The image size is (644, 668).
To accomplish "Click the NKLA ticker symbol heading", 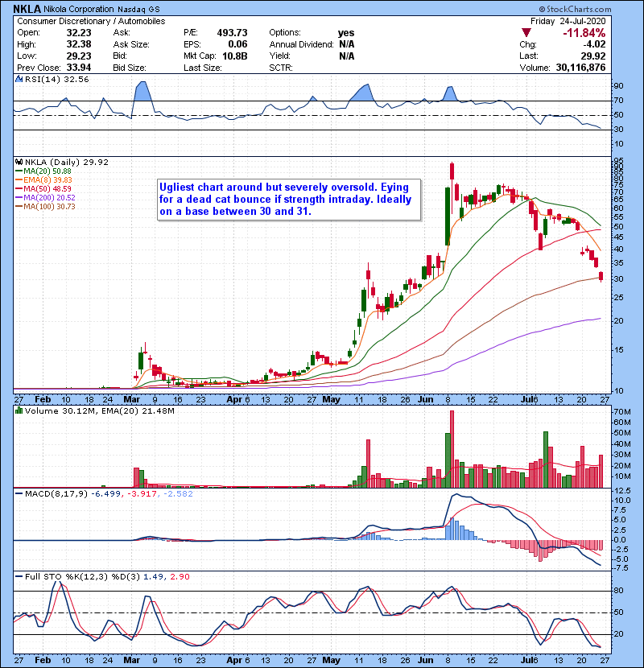I will (27, 9).
